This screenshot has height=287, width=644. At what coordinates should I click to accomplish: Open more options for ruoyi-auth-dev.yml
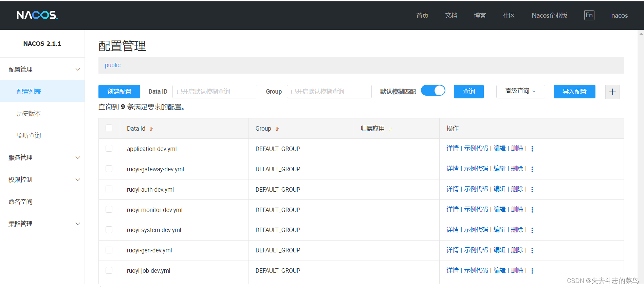click(532, 189)
